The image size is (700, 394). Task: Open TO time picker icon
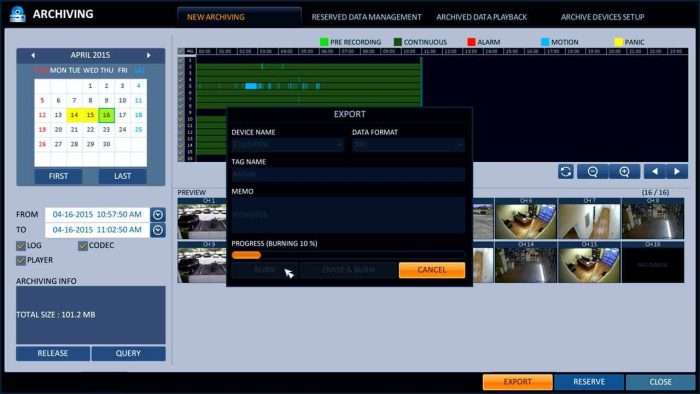[158, 230]
